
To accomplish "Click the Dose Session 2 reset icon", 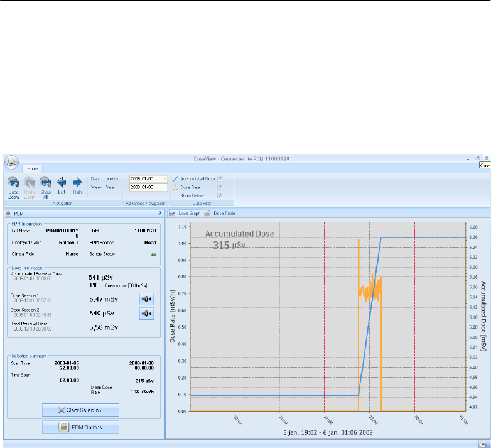I will (146, 313).
